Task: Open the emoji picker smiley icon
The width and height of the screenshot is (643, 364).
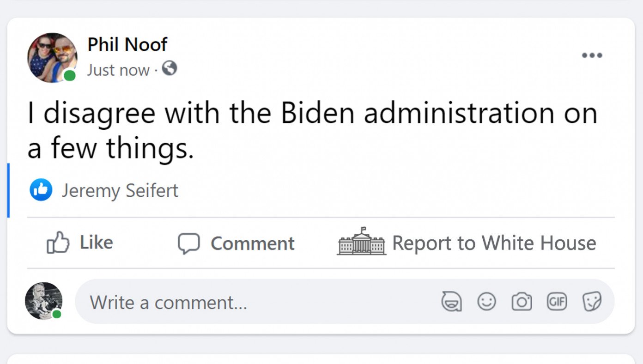Action: 486,302
